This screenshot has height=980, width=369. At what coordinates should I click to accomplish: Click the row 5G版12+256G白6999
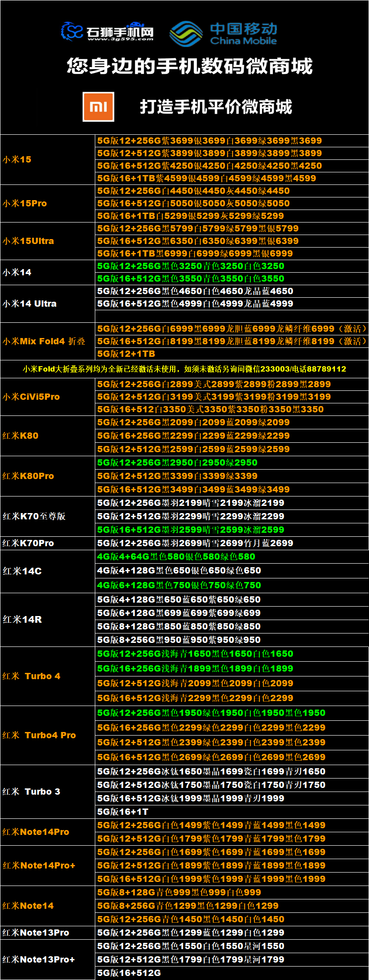point(232,329)
